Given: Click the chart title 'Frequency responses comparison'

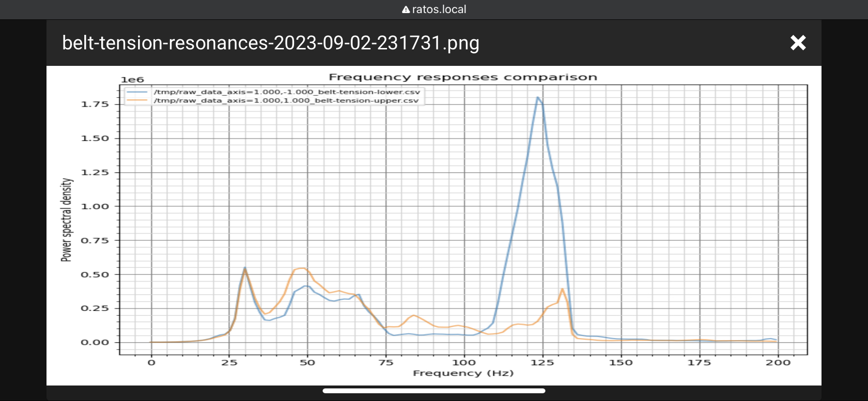Looking at the screenshot, I should coord(463,77).
